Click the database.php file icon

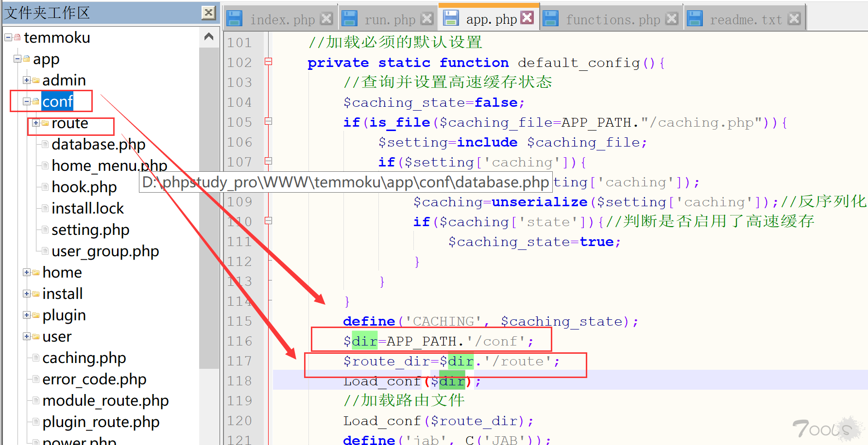(45, 144)
